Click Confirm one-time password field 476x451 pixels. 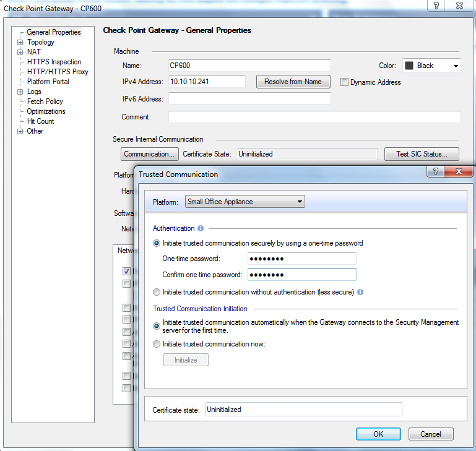(x=301, y=275)
